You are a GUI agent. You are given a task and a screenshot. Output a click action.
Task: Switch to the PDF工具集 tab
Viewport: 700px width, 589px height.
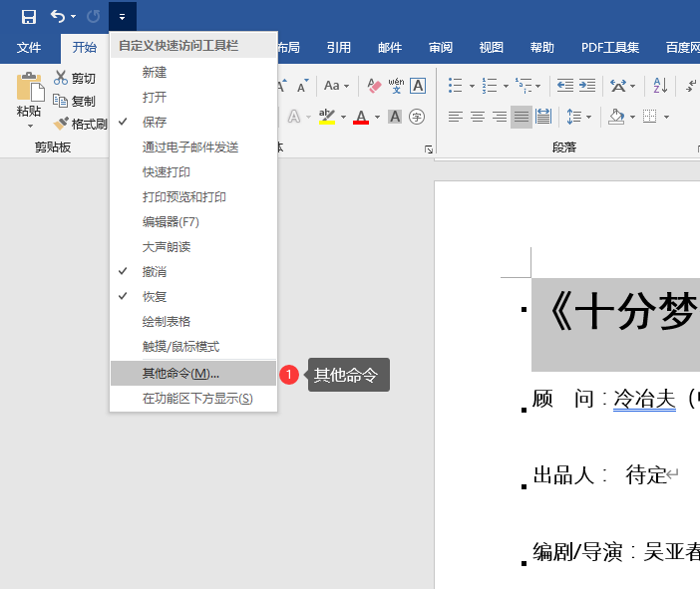pos(610,47)
